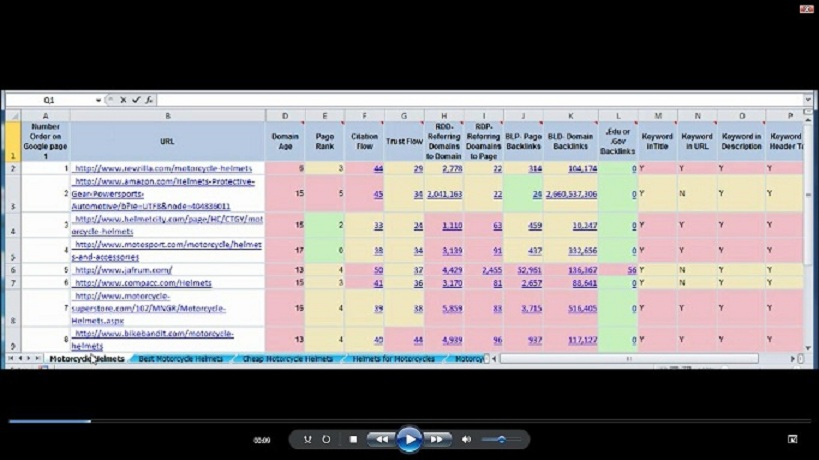Mute the volume speaker icon

coord(466,439)
